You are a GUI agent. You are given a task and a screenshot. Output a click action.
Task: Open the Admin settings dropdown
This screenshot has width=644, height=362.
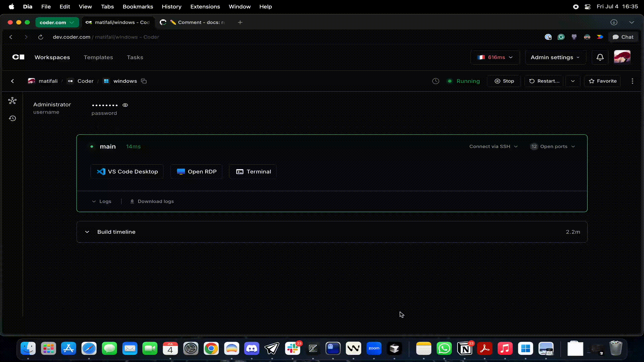555,57
